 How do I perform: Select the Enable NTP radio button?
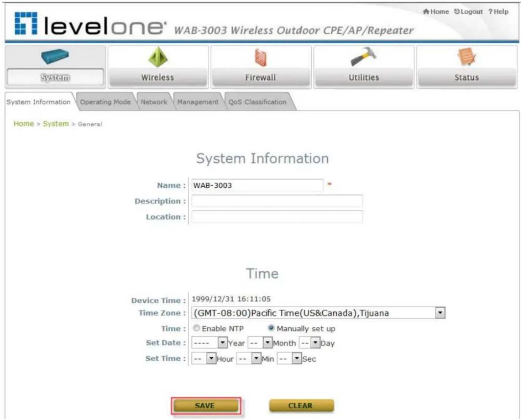pos(197,328)
